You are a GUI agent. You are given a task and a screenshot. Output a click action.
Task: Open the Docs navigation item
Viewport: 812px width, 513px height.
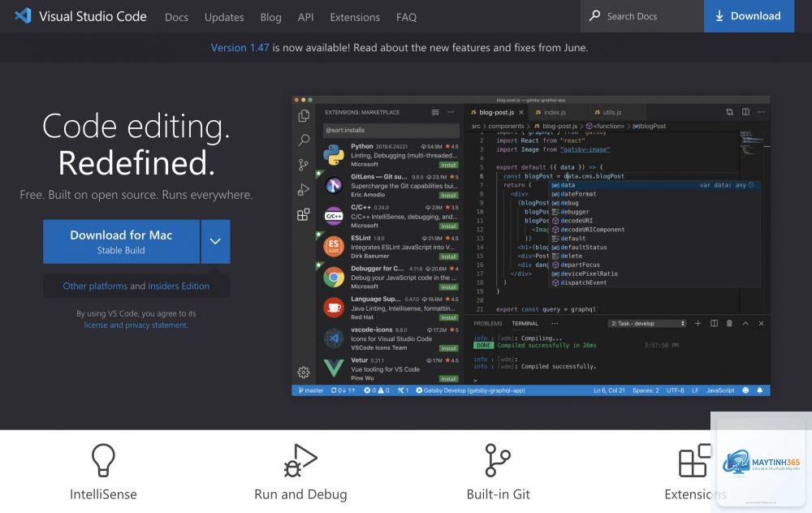coord(176,17)
